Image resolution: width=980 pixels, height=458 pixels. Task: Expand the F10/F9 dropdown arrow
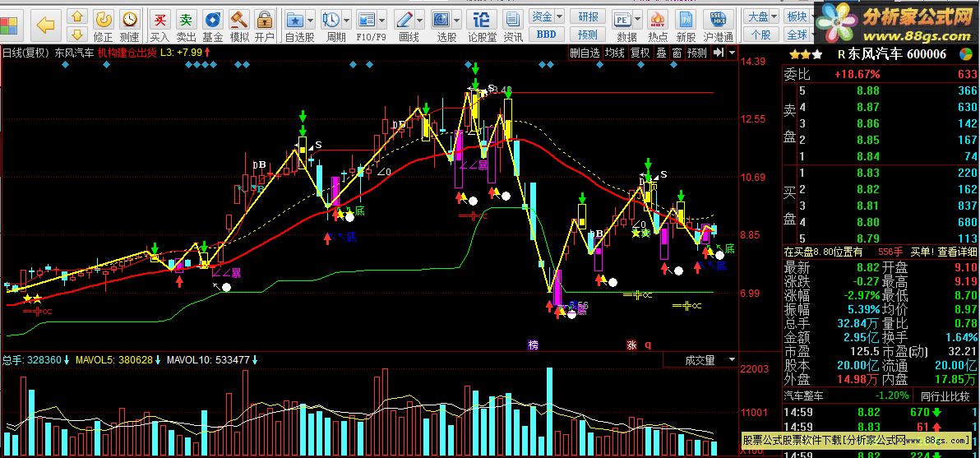pyautogui.click(x=381, y=20)
